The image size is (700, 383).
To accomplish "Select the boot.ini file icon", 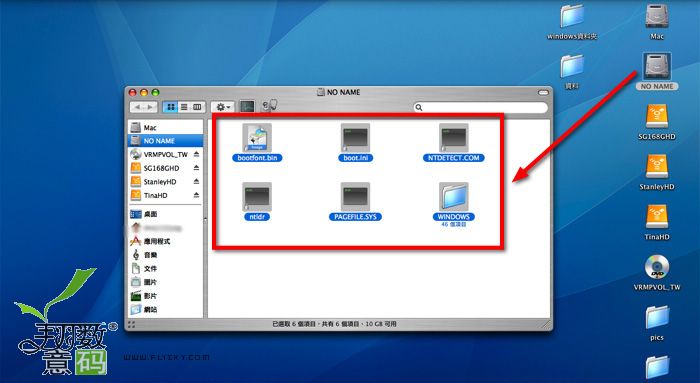I will [x=355, y=138].
